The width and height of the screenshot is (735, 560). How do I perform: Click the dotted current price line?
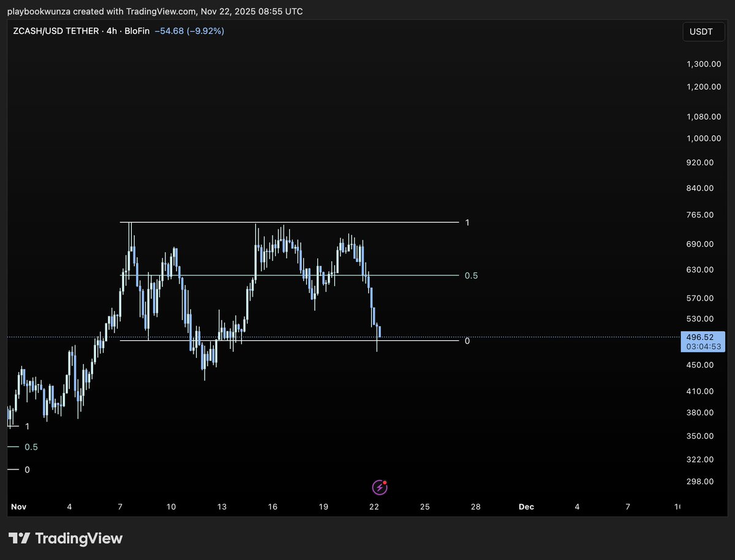[551, 336]
